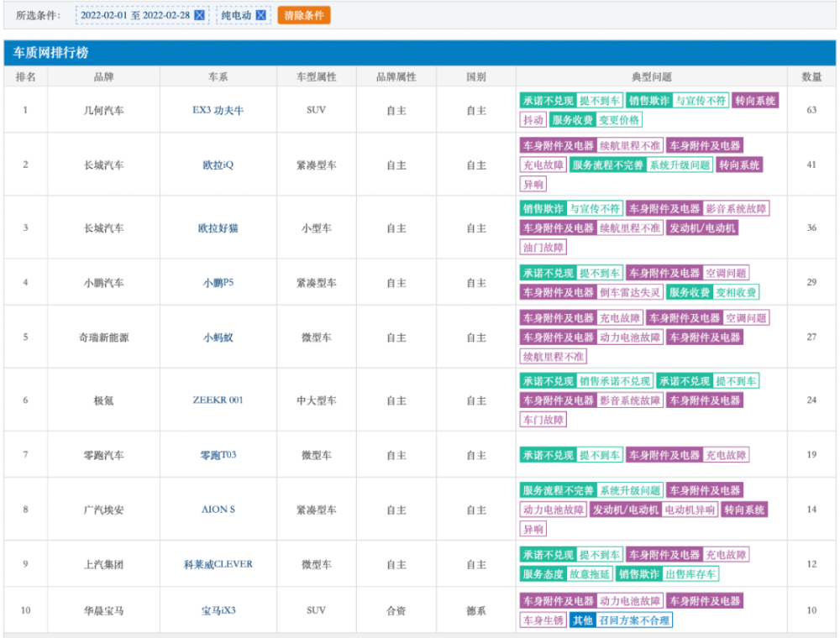The width and height of the screenshot is (840, 638).
Task: Click the 排名 column header
Action: point(26,77)
